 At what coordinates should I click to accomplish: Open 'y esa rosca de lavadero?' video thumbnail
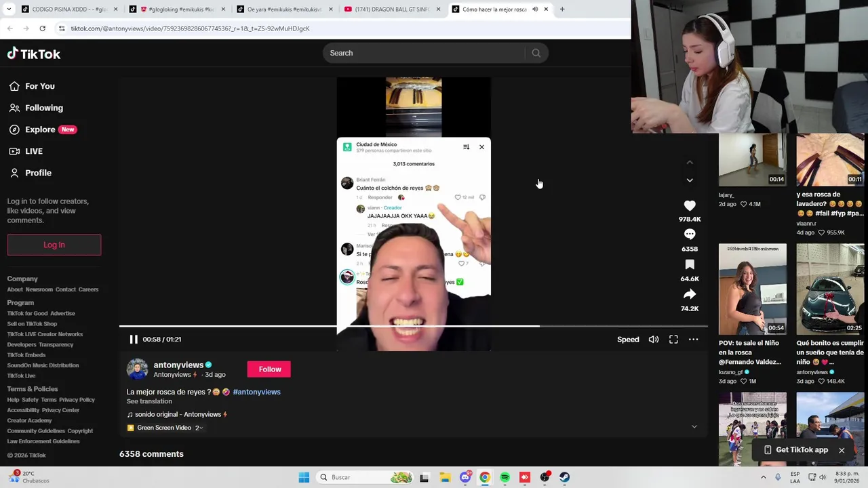point(831,159)
